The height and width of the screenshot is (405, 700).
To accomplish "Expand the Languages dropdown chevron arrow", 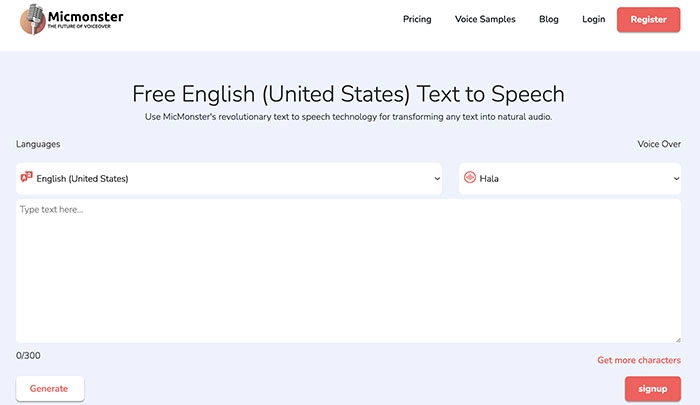I will (437, 179).
